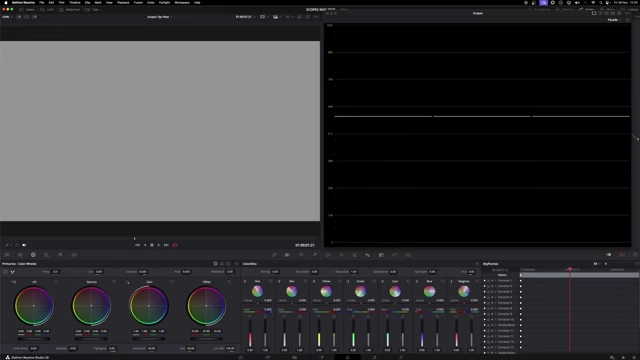Open the viewer zoom percentage dropdown
Viewport: 640px width, 360px height.
click(x=7, y=17)
